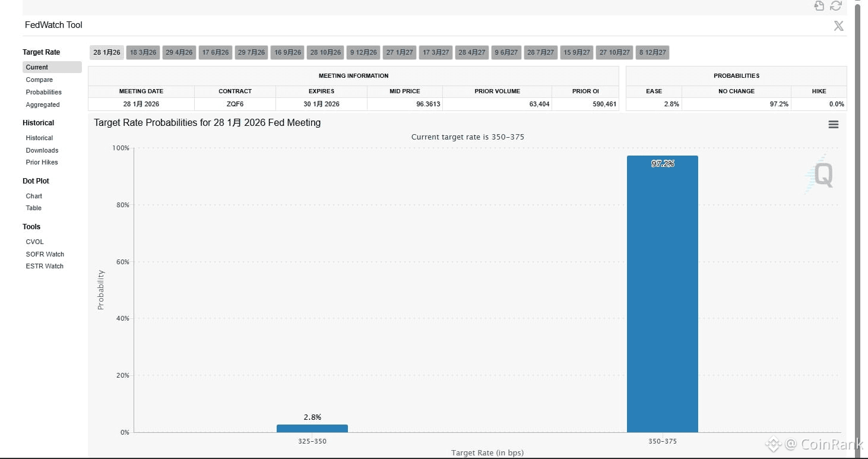This screenshot has height=459, width=868.
Task: Open the SOFR Watch tool
Action: click(x=45, y=254)
